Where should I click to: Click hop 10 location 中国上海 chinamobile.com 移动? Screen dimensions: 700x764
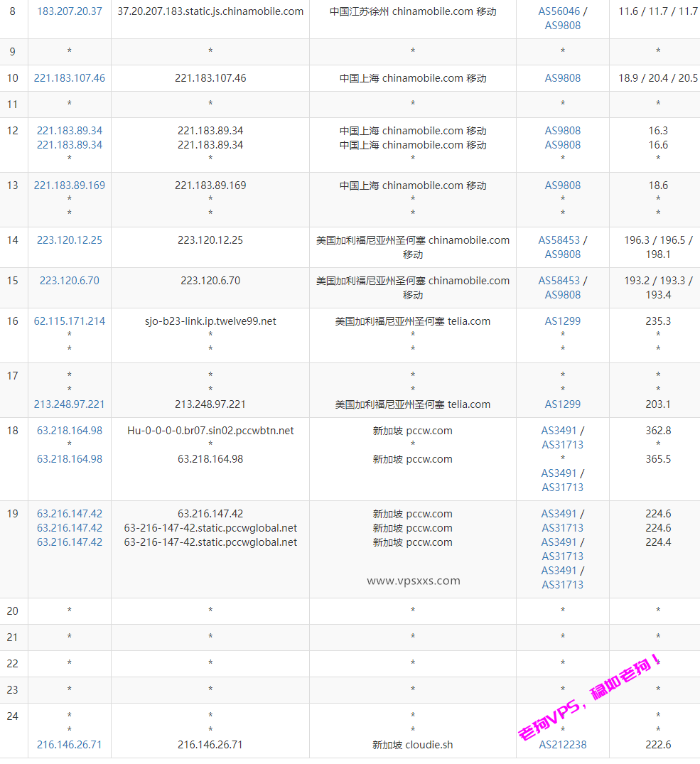pos(413,78)
